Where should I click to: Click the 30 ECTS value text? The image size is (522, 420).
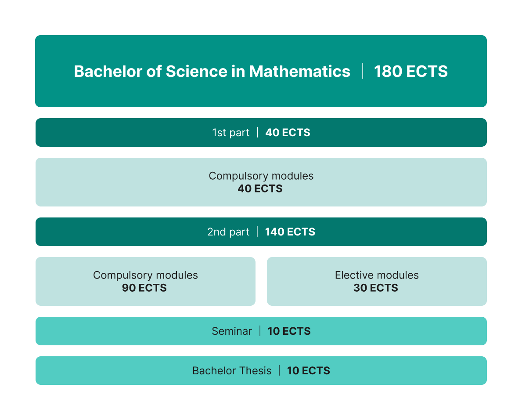375,288
